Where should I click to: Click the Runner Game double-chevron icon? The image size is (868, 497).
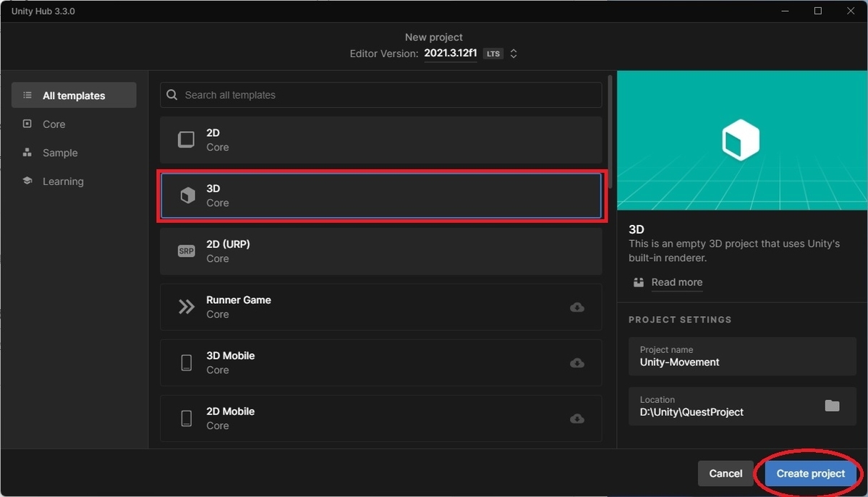pos(187,307)
